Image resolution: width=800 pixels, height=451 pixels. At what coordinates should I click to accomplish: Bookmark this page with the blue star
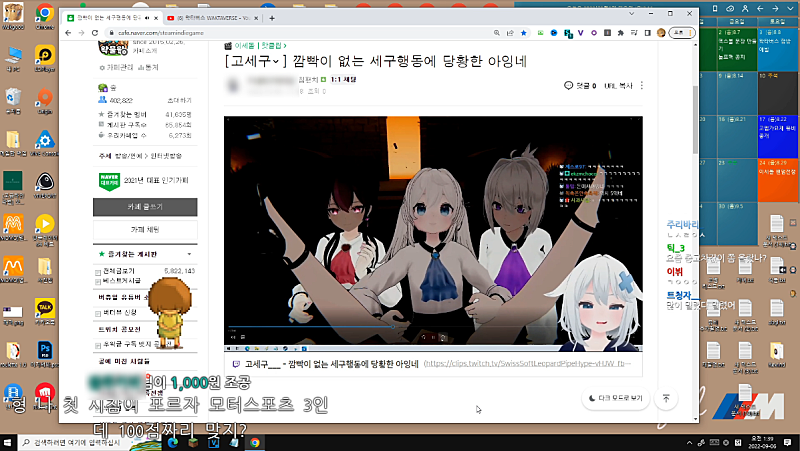pyautogui.click(x=523, y=33)
